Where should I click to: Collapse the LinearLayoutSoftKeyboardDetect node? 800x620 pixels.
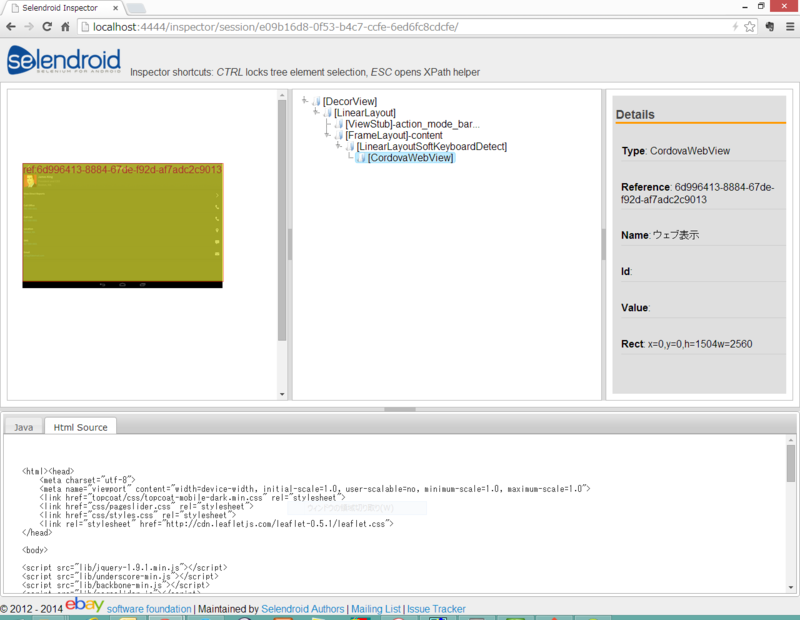pyautogui.click(x=338, y=145)
